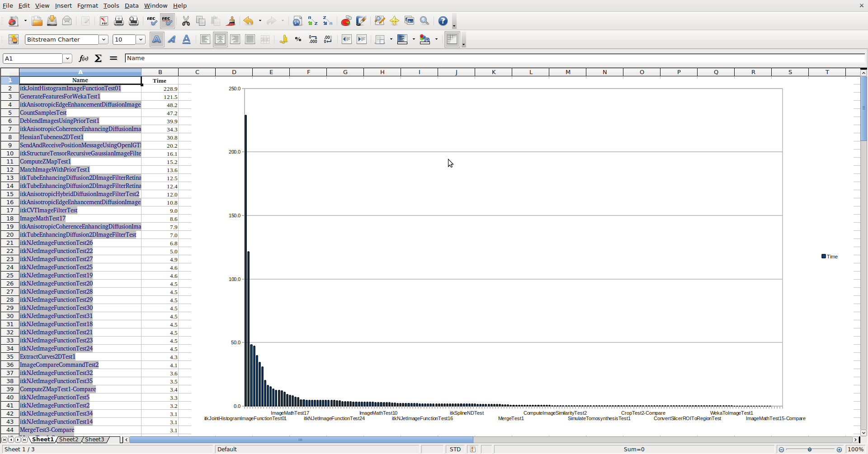Screen dimensions: 868x454
Task: Open the Name Box dropdown
Action: point(67,58)
